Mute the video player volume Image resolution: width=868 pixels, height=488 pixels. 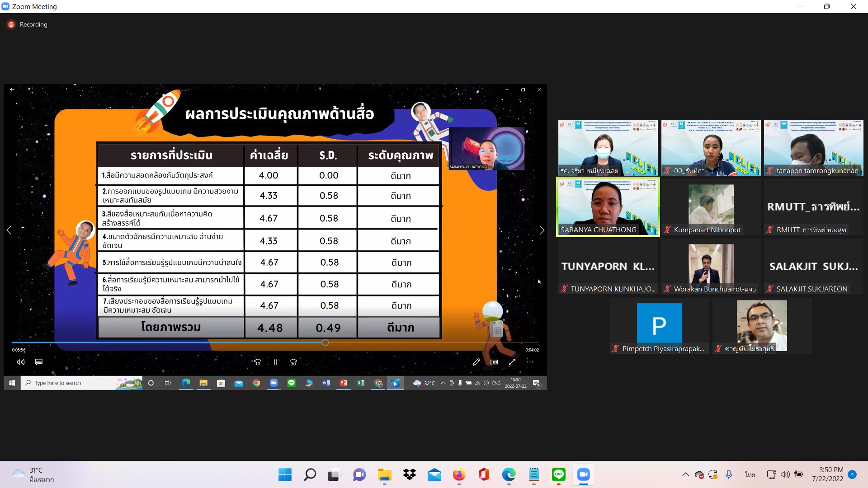[x=21, y=362]
